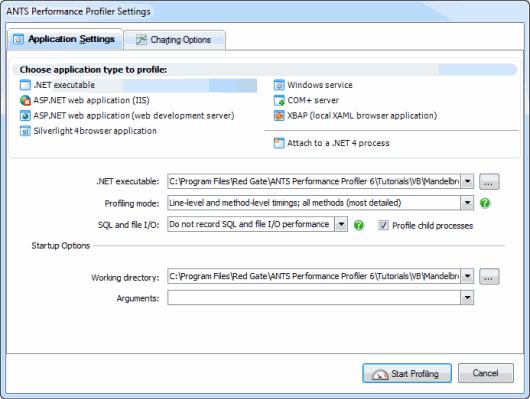The width and height of the screenshot is (530, 399).
Task: Open help icon beside SQL and file I/O
Action: pos(359,225)
